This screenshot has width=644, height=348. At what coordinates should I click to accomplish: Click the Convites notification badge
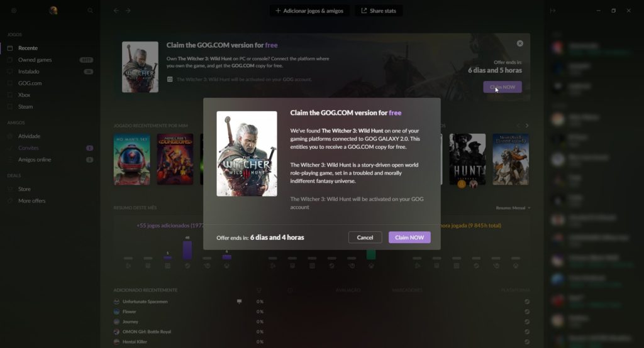click(89, 148)
